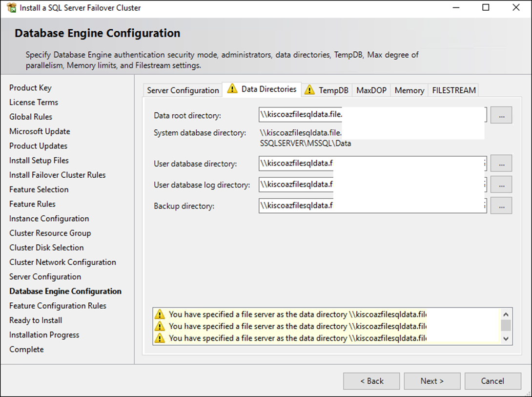Browse for Backup directory
Viewport: 532px width, 397px height.
coord(501,206)
